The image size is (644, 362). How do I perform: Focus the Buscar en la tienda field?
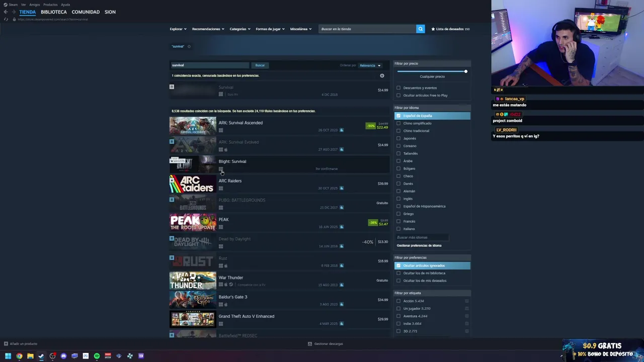tap(367, 29)
